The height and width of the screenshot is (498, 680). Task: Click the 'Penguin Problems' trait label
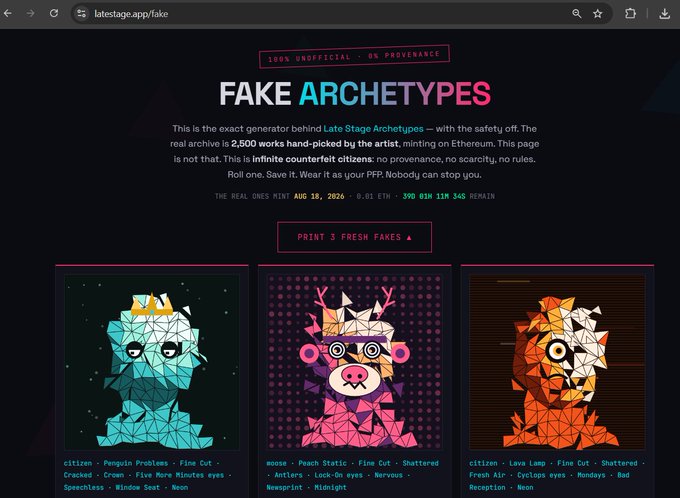coord(135,463)
